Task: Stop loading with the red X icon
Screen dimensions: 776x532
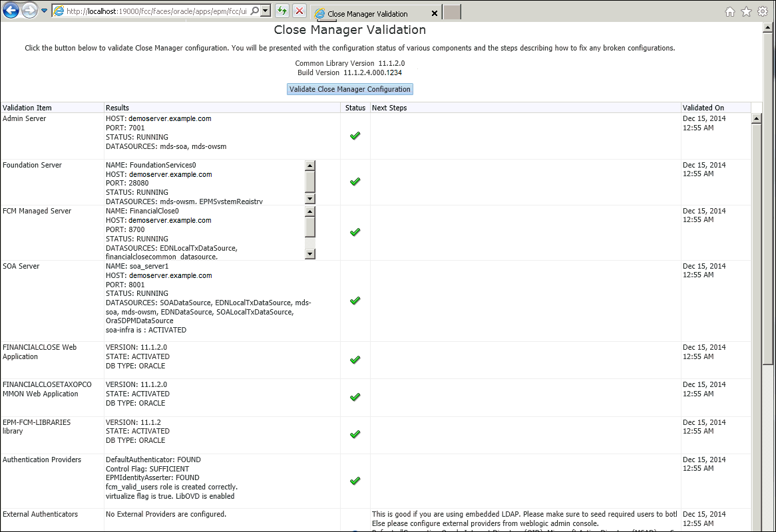Action: click(299, 11)
